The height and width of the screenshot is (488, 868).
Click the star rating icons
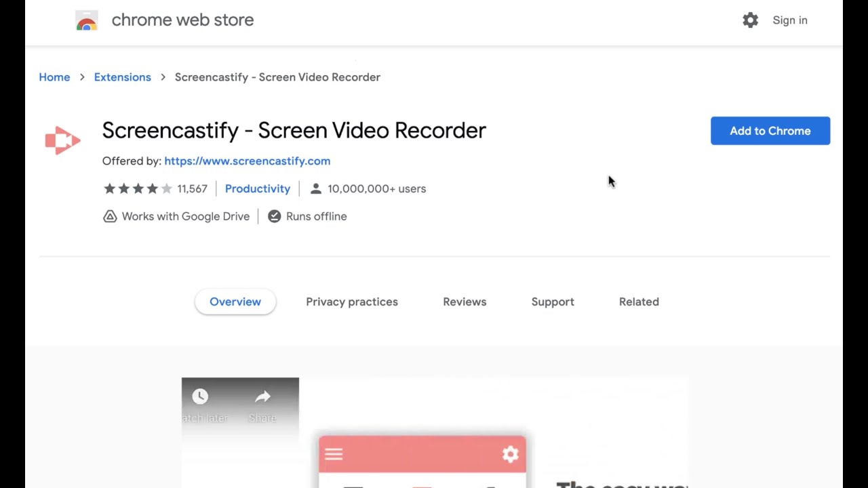coord(138,188)
